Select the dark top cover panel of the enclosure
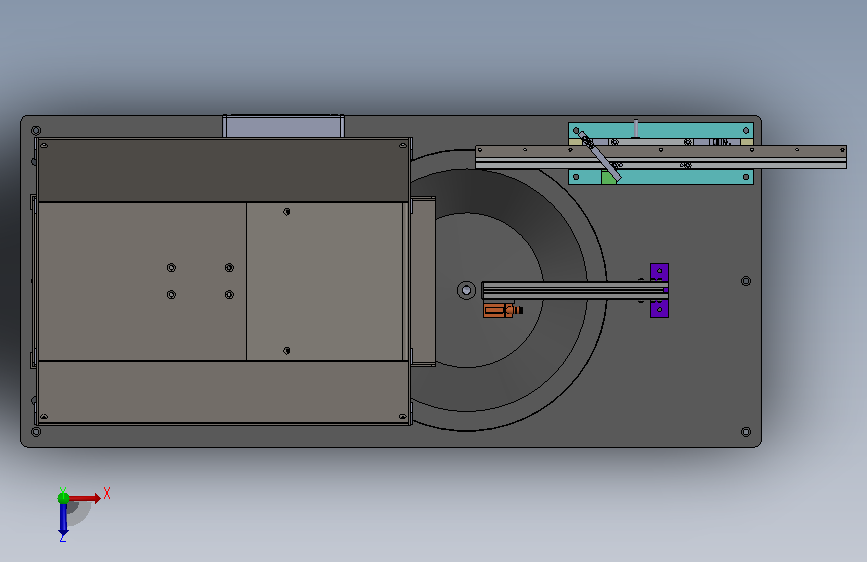The height and width of the screenshot is (562, 867). pos(223,170)
